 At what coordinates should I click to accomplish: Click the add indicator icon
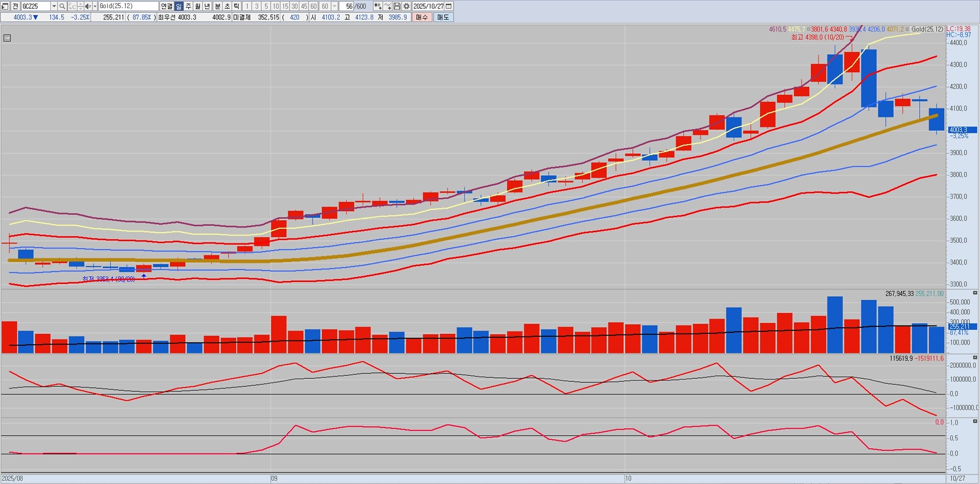[x=378, y=6]
